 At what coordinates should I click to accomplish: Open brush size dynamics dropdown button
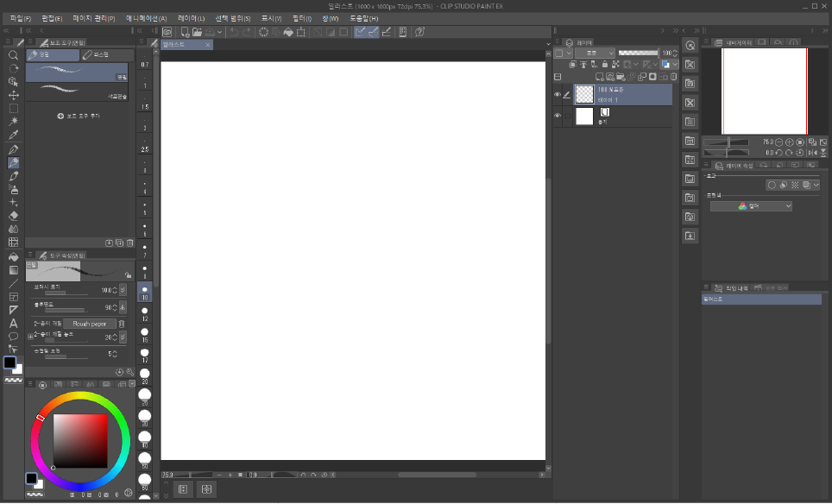click(x=123, y=290)
